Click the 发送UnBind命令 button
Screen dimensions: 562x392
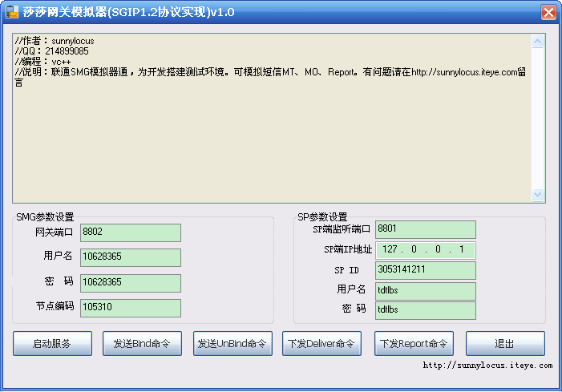click(232, 344)
